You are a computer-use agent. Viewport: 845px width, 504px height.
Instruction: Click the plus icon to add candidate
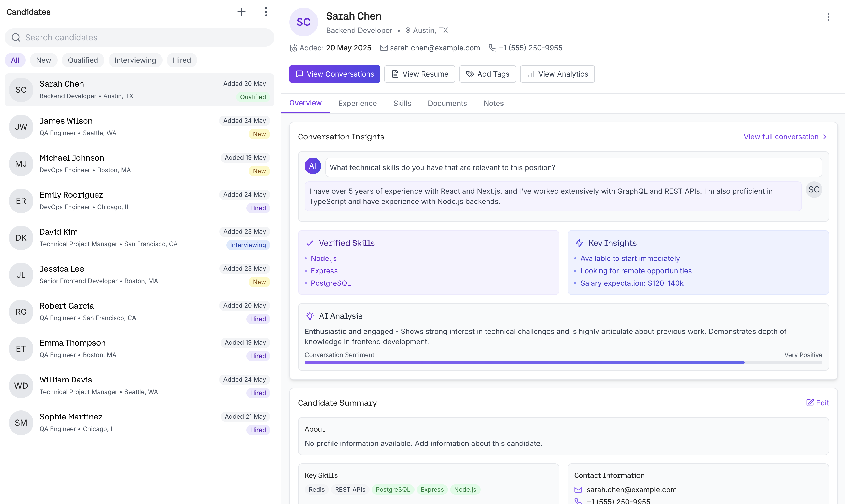coord(241,12)
